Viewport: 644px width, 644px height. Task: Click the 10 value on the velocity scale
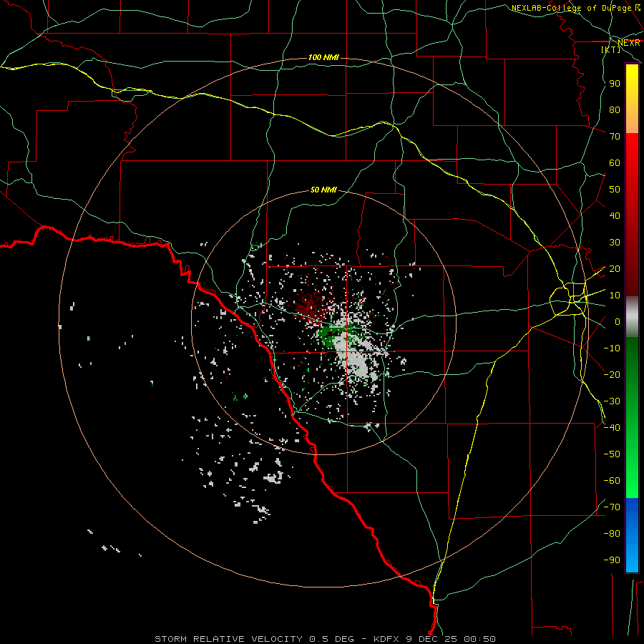click(x=615, y=296)
